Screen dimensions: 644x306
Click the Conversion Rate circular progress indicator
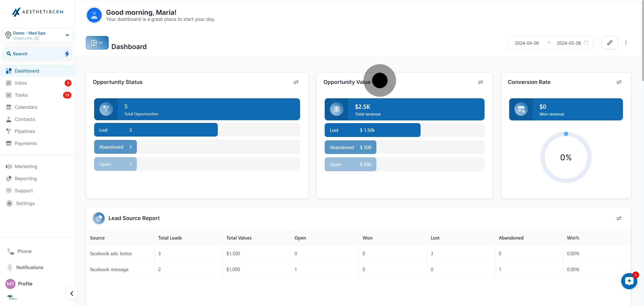(x=566, y=157)
